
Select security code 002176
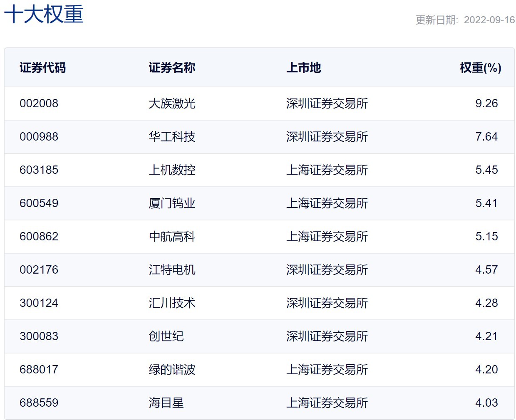pyautogui.click(x=39, y=270)
